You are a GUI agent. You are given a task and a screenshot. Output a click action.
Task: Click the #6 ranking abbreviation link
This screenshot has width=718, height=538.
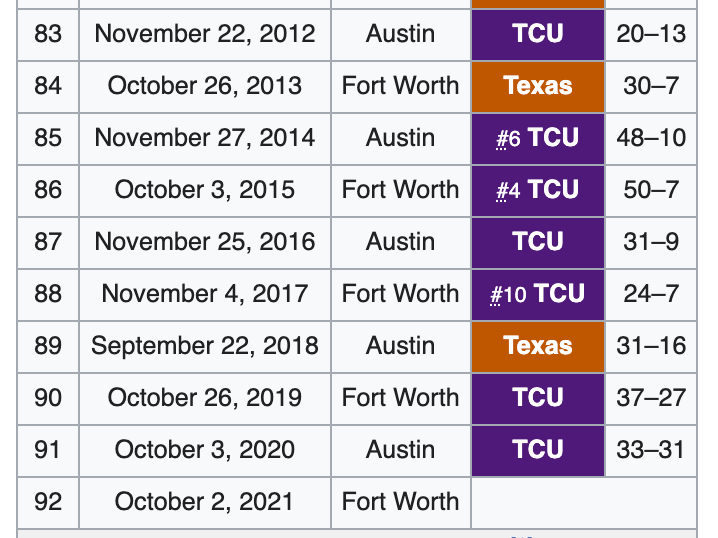[501, 139]
